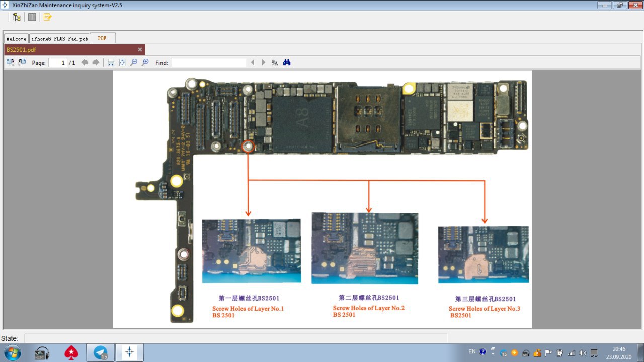This screenshot has width=644, height=362.
Task: Click the Show Desktop button
Action: (640, 353)
